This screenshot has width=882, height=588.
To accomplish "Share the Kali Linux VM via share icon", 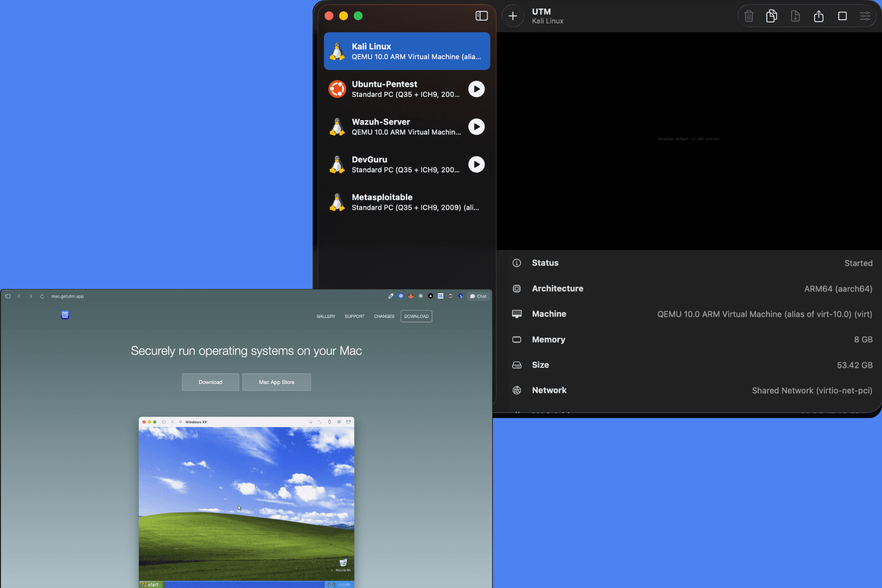I will tap(819, 16).
